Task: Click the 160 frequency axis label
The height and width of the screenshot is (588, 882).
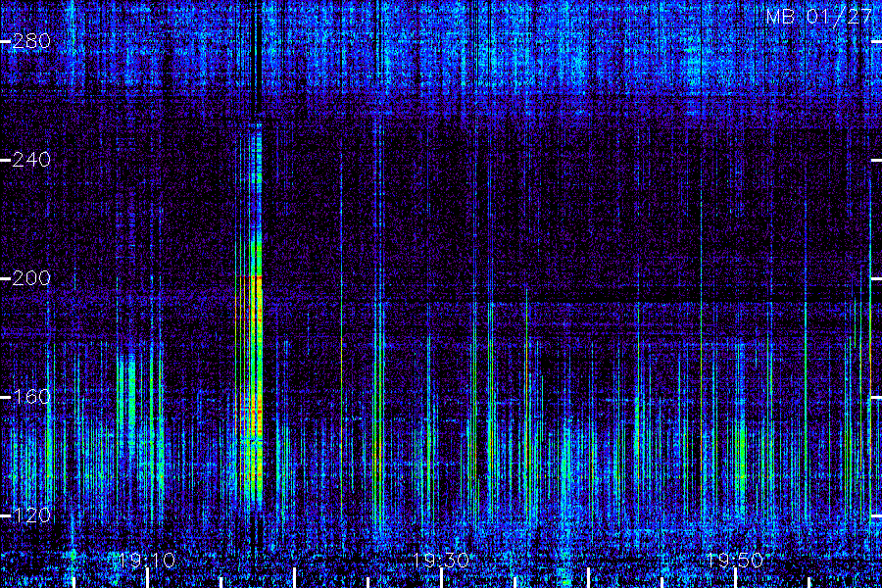Action: click(31, 397)
